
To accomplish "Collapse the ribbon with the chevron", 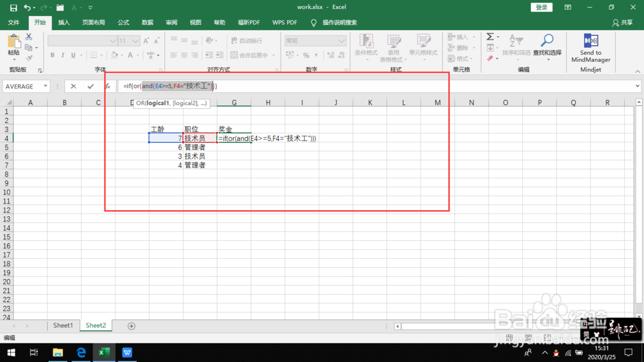I will pos(638,71).
